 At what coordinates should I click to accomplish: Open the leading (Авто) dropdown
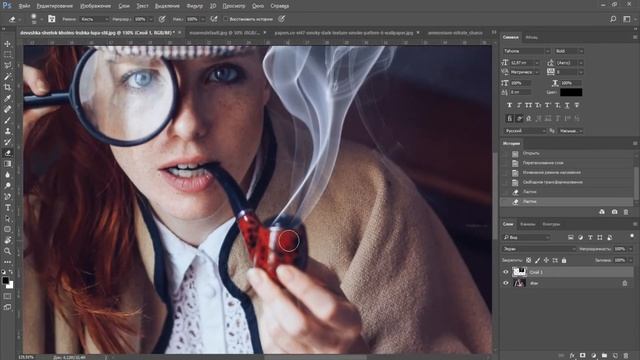(x=580, y=62)
